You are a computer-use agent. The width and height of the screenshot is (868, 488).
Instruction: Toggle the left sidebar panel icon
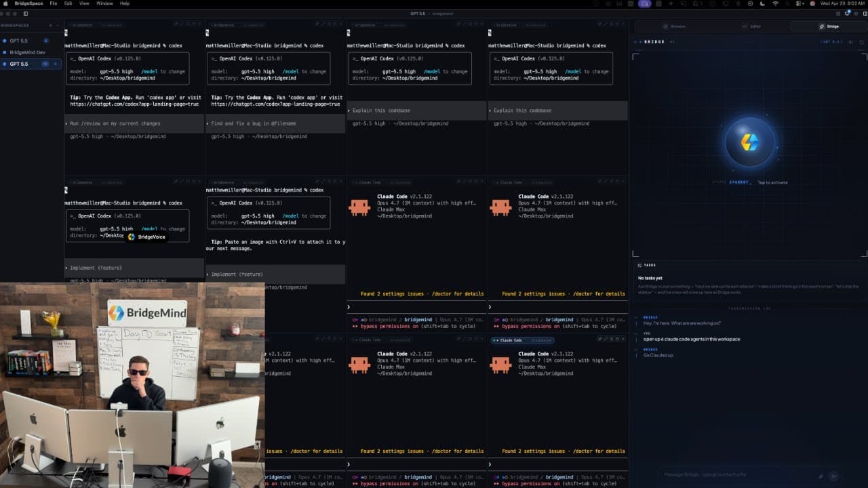tap(26, 14)
